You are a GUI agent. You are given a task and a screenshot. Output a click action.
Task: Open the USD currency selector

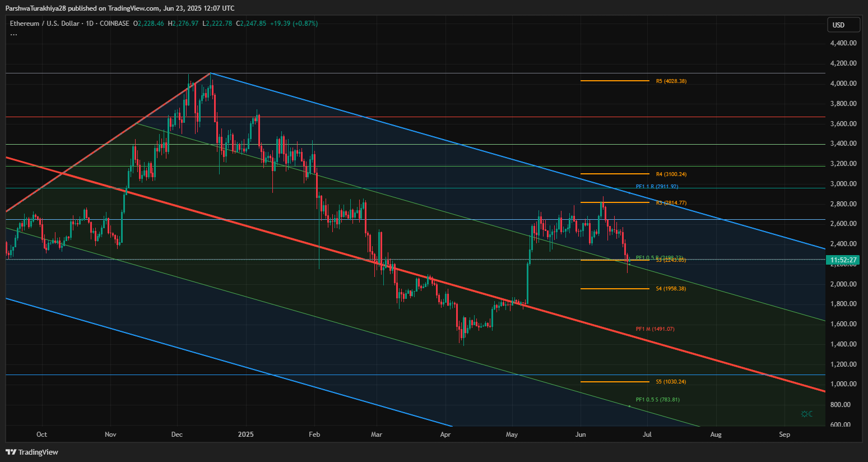843,25
